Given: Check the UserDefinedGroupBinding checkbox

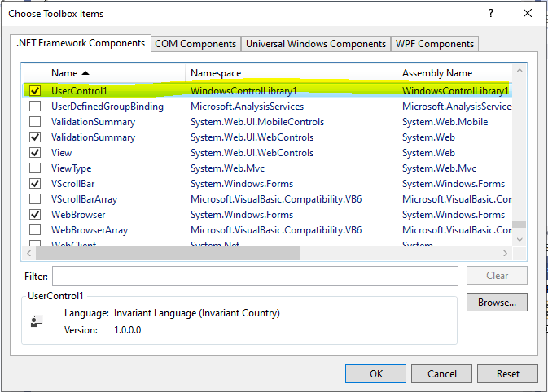Looking at the screenshot, I should (x=35, y=106).
